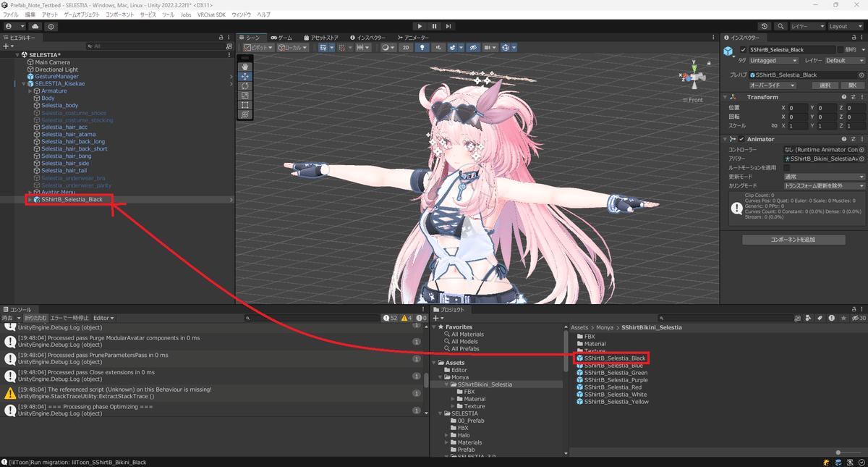Toggle the Animator component enabled checkbox
This screenshot has width=868, height=467.
[742, 139]
